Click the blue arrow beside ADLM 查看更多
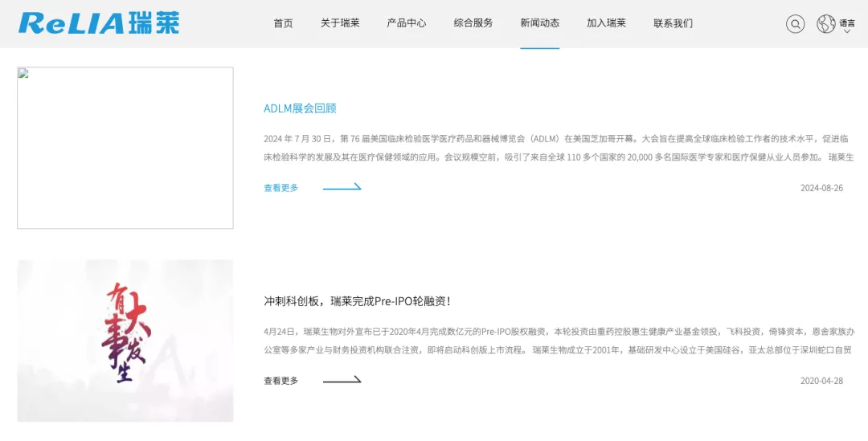 click(x=342, y=187)
